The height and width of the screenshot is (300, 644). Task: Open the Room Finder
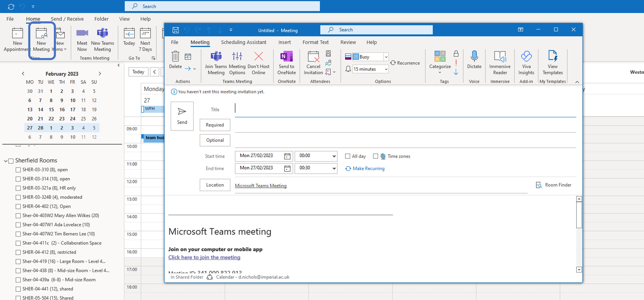click(x=554, y=185)
